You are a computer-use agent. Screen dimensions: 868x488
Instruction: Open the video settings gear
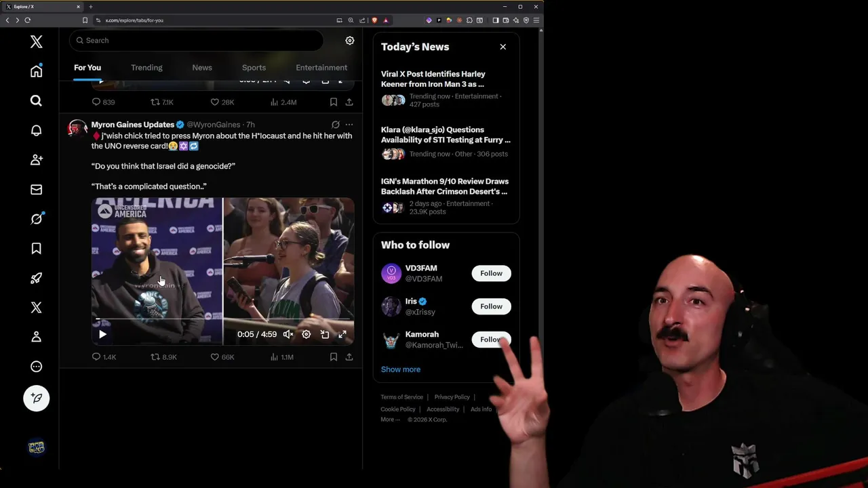pyautogui.click(x=307, y=334)
